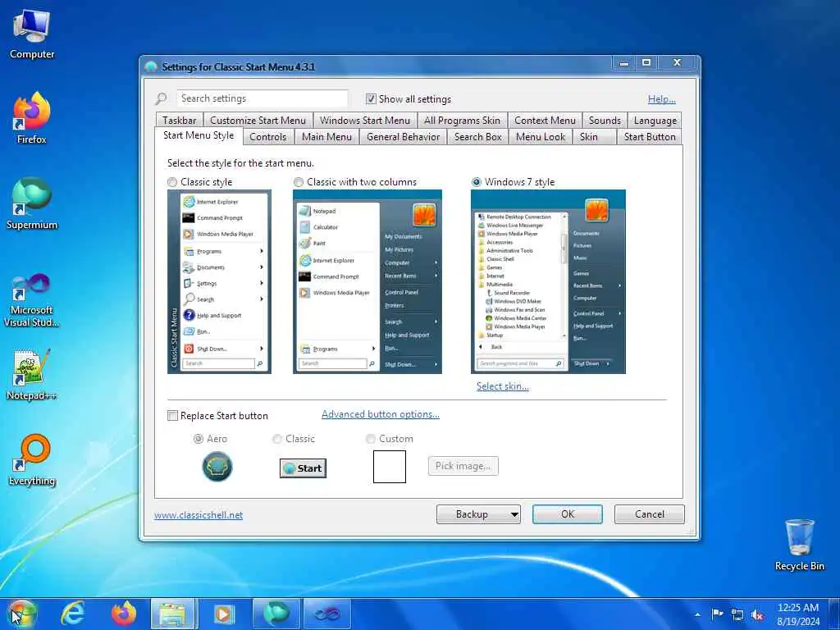This screenshot has width=840, height=630.
Task: Click the Classic style preview image
Action: point(219,282)
